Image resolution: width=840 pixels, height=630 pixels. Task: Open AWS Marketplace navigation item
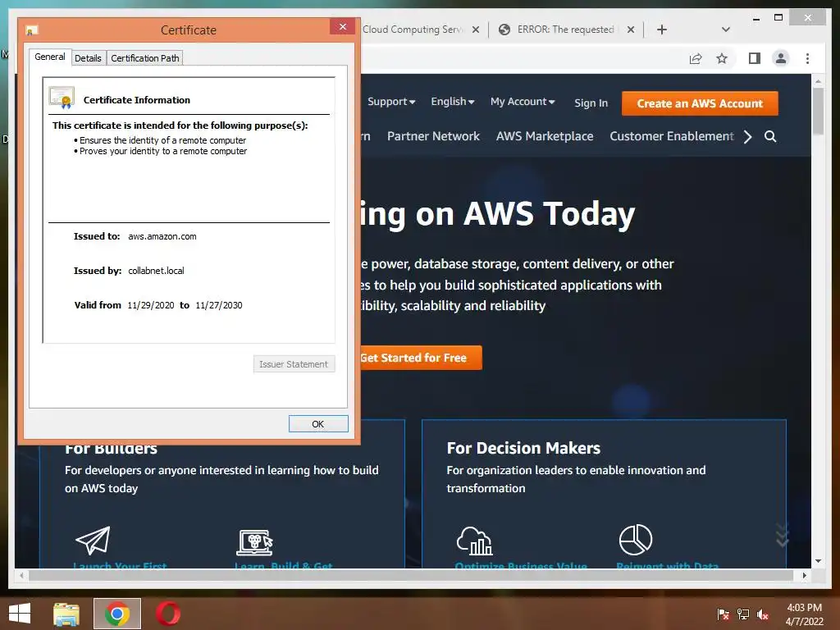[545, 136]
